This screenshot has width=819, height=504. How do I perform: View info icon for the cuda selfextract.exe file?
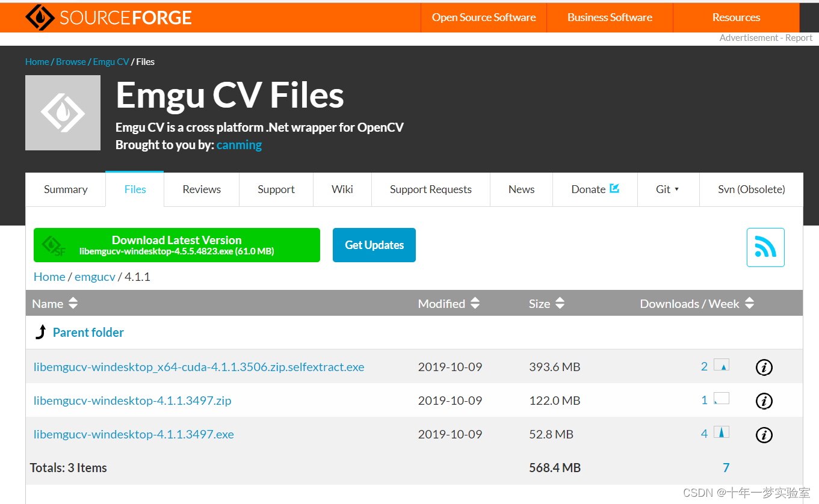pos(764,367)
